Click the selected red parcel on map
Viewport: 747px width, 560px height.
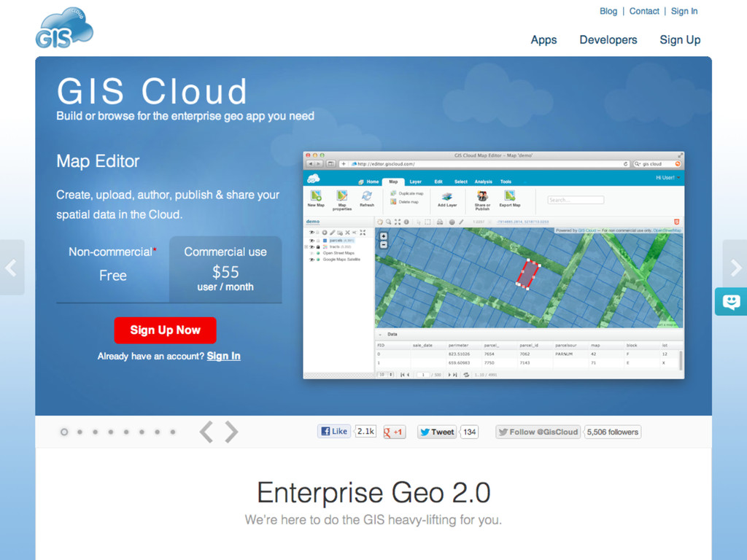click(528, 275)
